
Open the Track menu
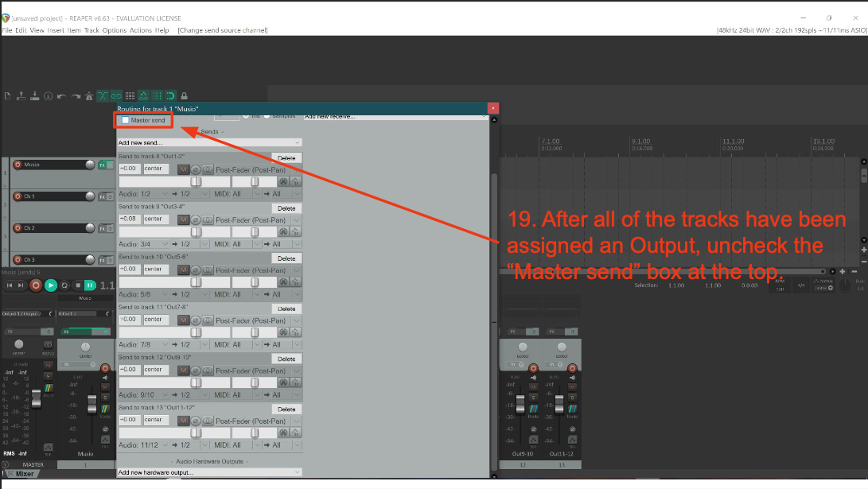point(91,30)
